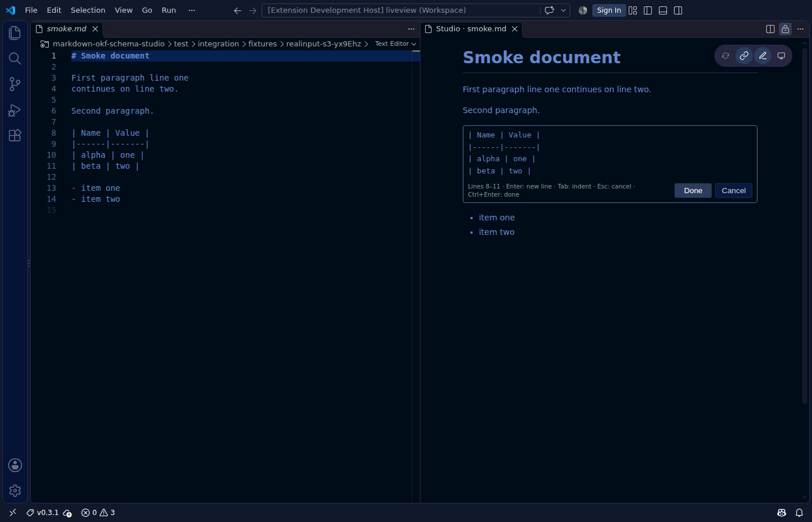Open the Extensions view

click(x=15, y=135)
